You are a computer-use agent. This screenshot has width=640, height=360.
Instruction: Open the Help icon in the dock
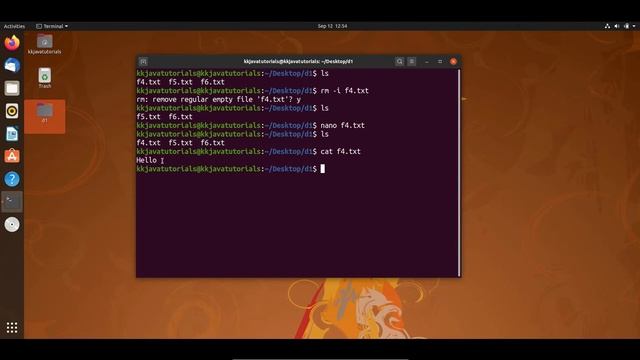pyautogui.click(x=12, y=179)
